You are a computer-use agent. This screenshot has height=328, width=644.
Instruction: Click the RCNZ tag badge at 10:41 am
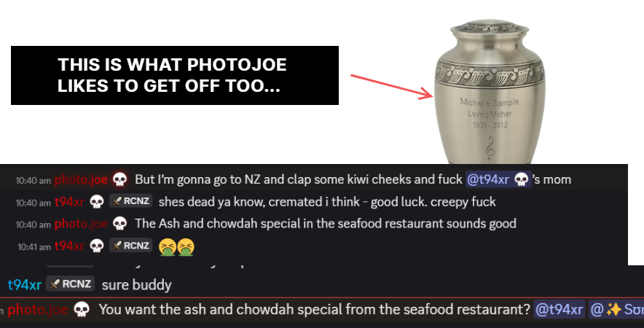coord(131,246)
